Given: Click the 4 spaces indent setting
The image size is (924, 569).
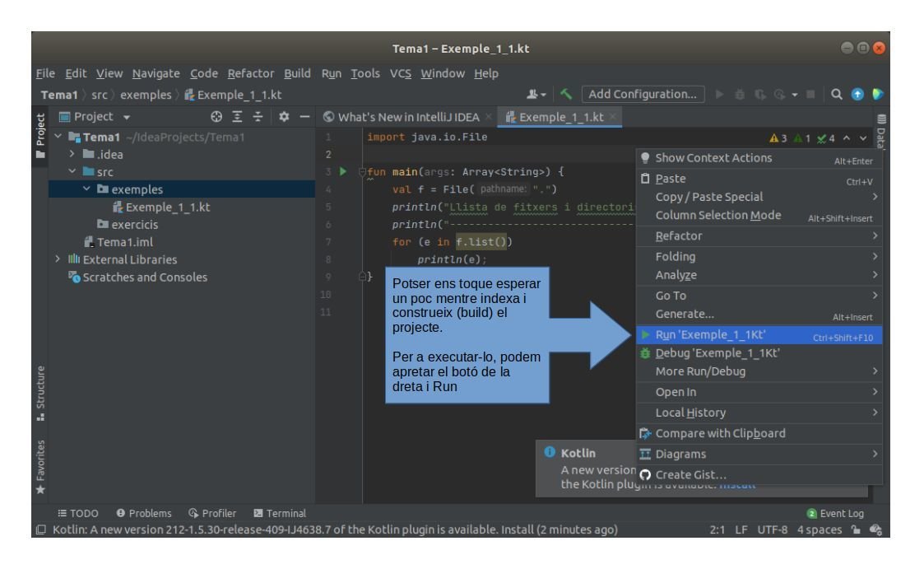Looking at the screenshot, I should [x=820, y=529].
